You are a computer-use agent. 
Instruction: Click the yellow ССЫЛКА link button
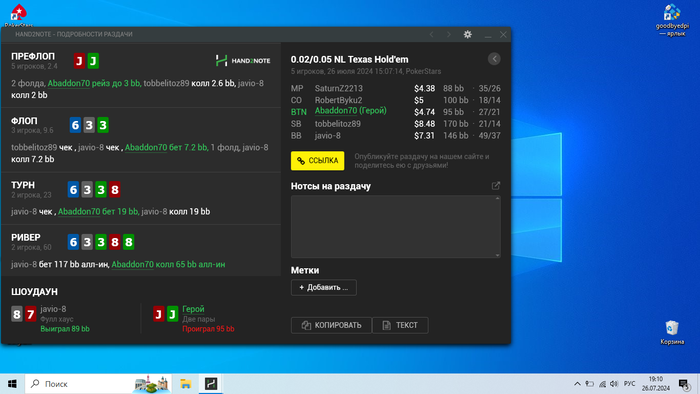317,161
